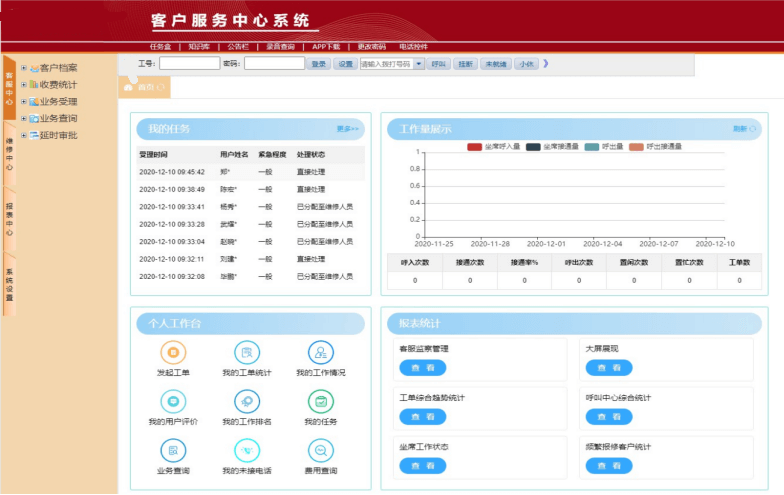784x495 pixels.
Task: Expand the 业务查询 tree node
Action: pos(24,118)
